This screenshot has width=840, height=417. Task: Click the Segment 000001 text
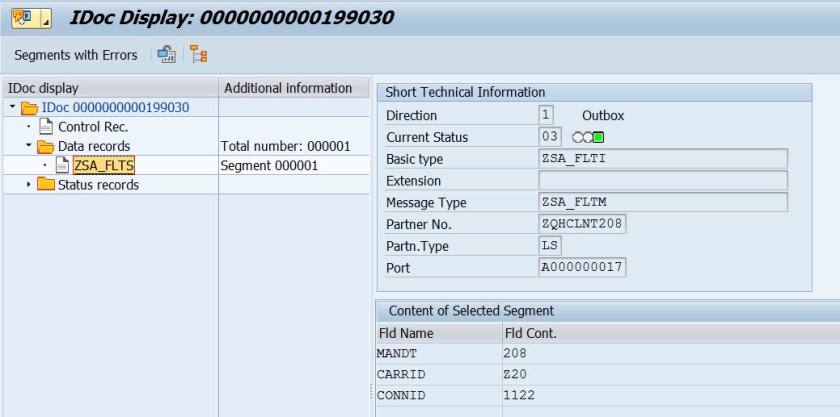[x=269, y=166]
